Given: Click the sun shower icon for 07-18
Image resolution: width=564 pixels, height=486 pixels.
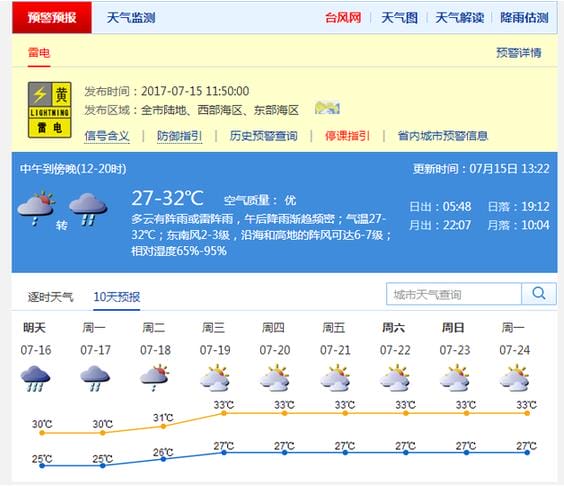Looking at the screenshot, I should click(155, 378).
